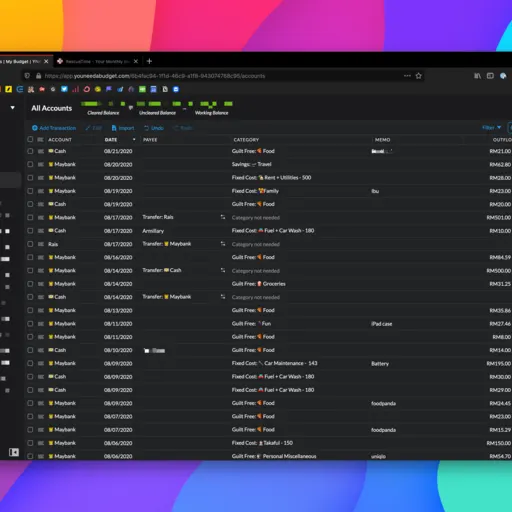Open the white document bookmark icon
Screen dimensions: 512x512
[165, 89]
